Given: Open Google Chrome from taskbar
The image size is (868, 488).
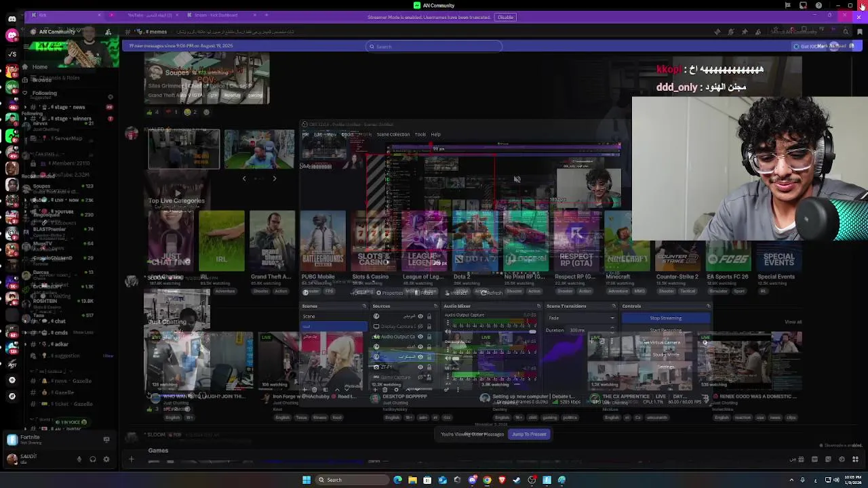Looking at the screenshot, I should pos(487,480).
